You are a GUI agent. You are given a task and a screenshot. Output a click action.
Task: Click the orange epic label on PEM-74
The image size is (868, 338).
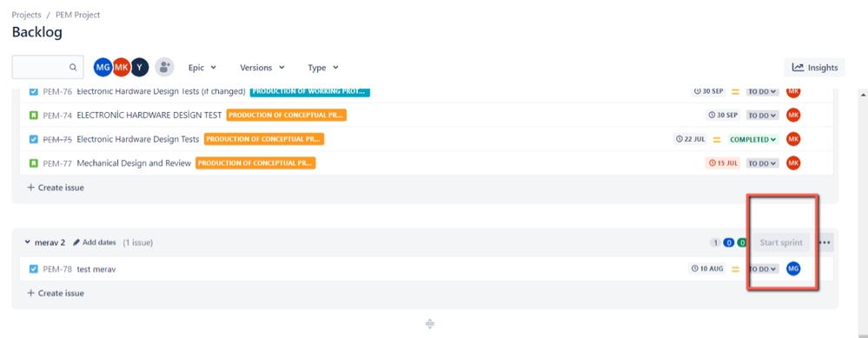pos(286,115)
